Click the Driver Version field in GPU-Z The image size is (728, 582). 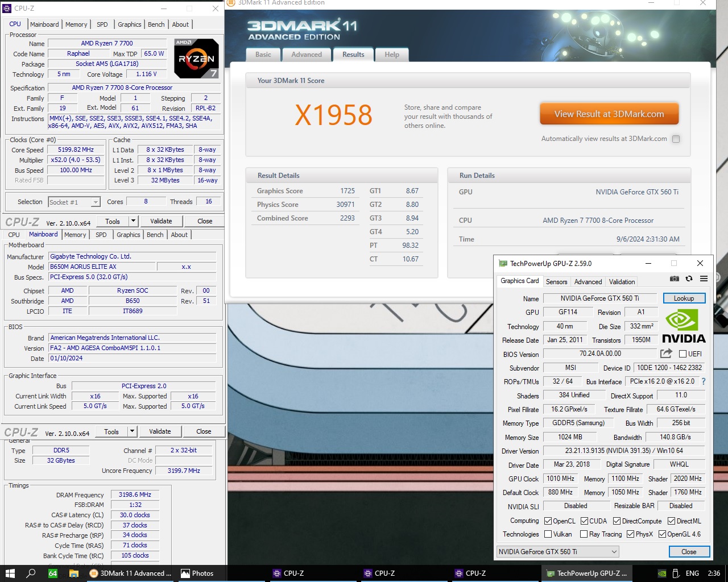tap(624, 451)
